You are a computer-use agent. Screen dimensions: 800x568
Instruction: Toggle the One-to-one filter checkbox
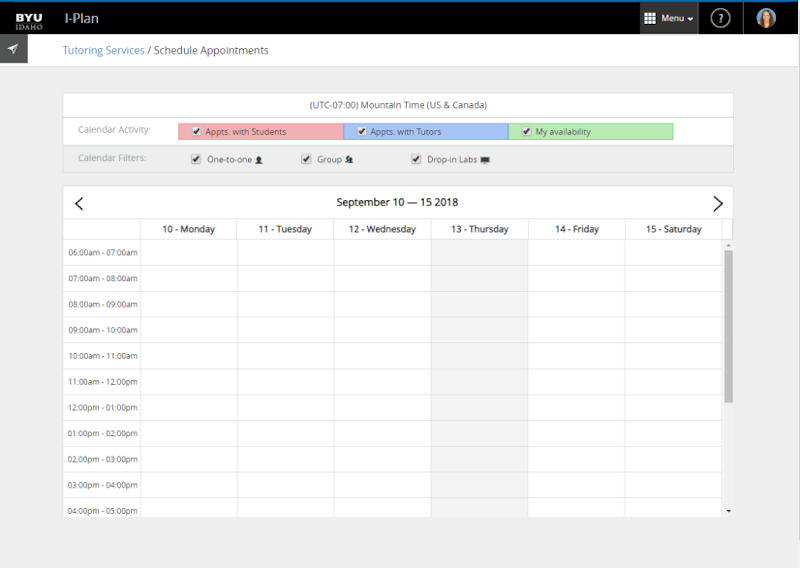(x=196, y=159)
